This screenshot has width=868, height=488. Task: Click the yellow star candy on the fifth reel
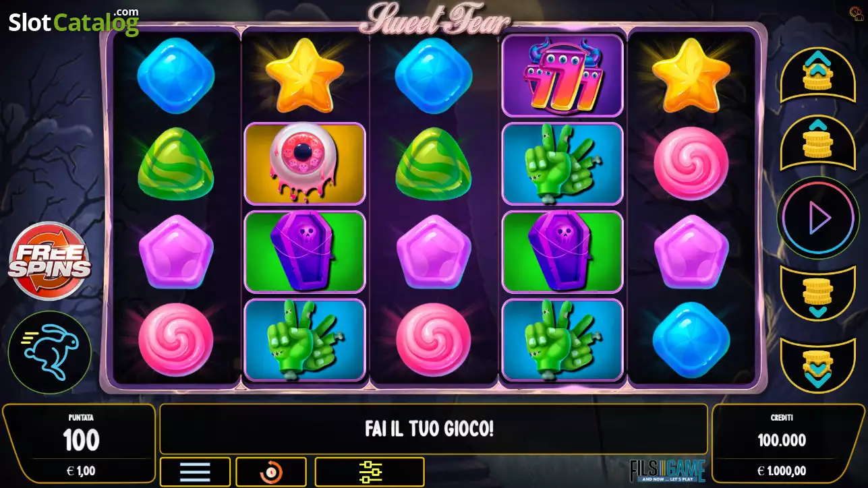click(691, 75)
